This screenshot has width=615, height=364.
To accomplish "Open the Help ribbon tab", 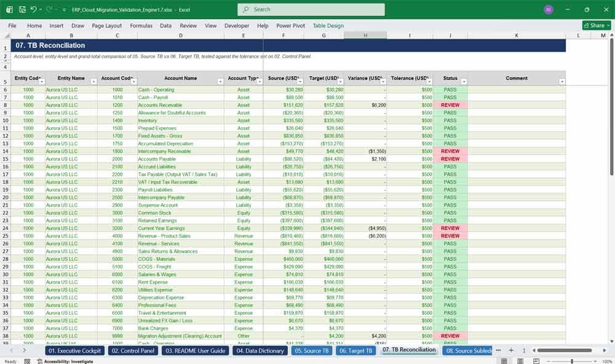I will pos(263,25).
